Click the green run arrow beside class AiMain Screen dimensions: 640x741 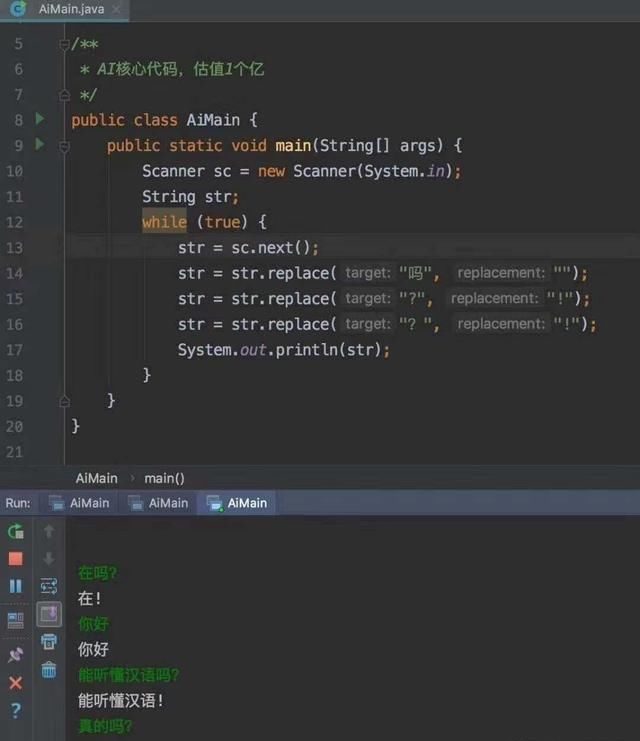click(40, 119)
